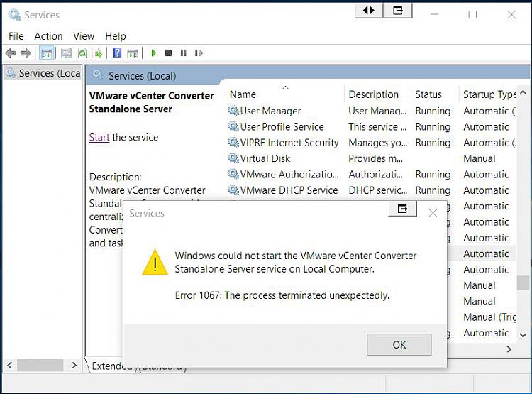The image size is (532, 394).
Task: Click the Restart Service toolbar icon
Action: [x=199, y=53]
